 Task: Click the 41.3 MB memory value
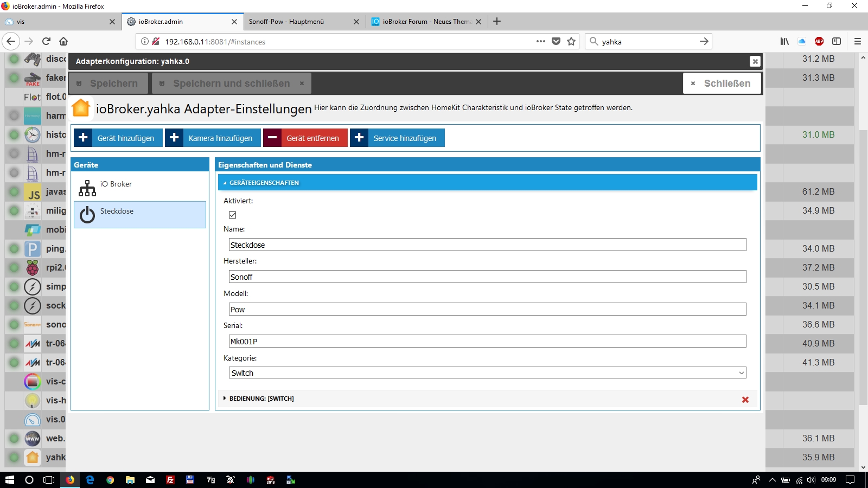819,362
